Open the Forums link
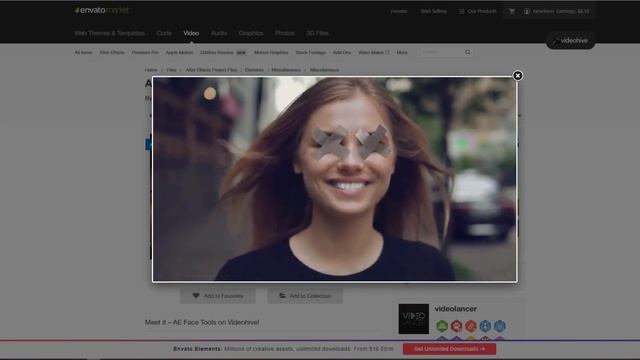The width and height of the screenshot is (640, 360). click(x=398, y=11)
